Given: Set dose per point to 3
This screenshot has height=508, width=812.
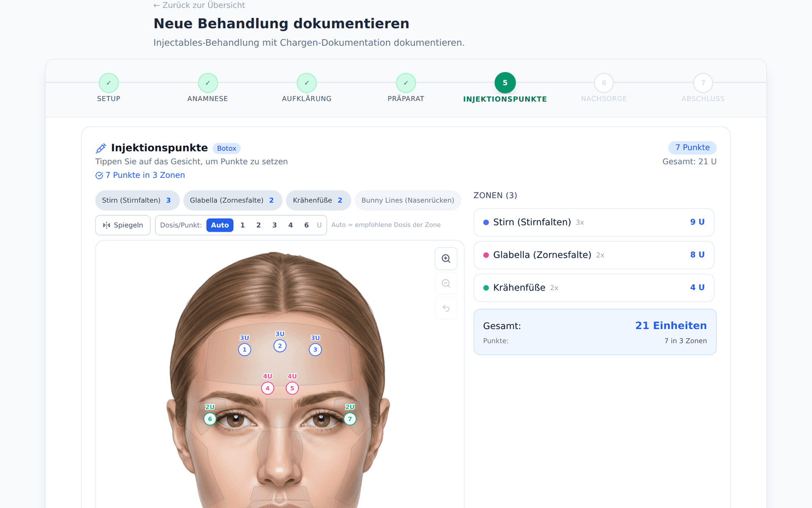Looking at the screenshot, I should point(275,225).
